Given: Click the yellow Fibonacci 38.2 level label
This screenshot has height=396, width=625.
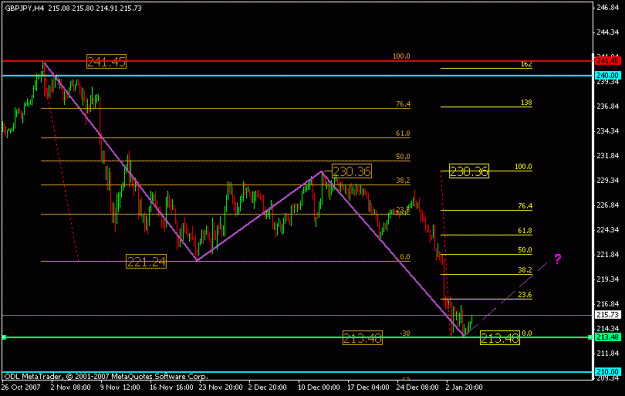Looking at the screenshot, I should point(525,270).
